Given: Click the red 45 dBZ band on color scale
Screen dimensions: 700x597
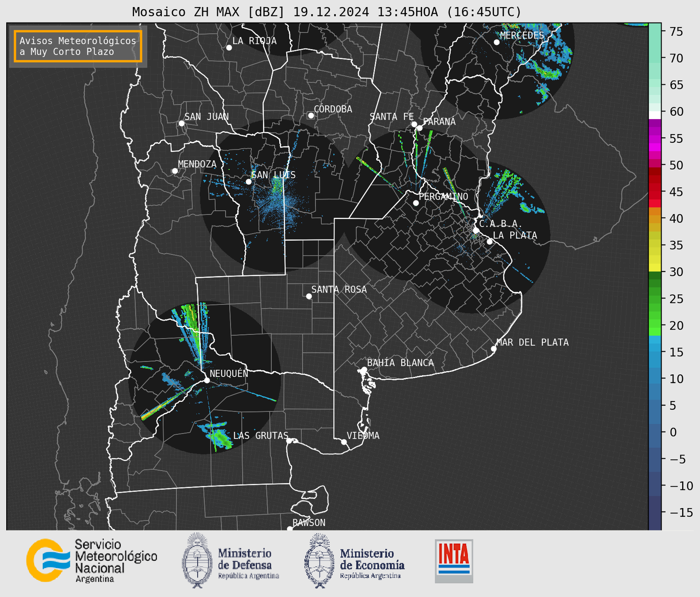Looking at the screenshot, I should (655, 192).
